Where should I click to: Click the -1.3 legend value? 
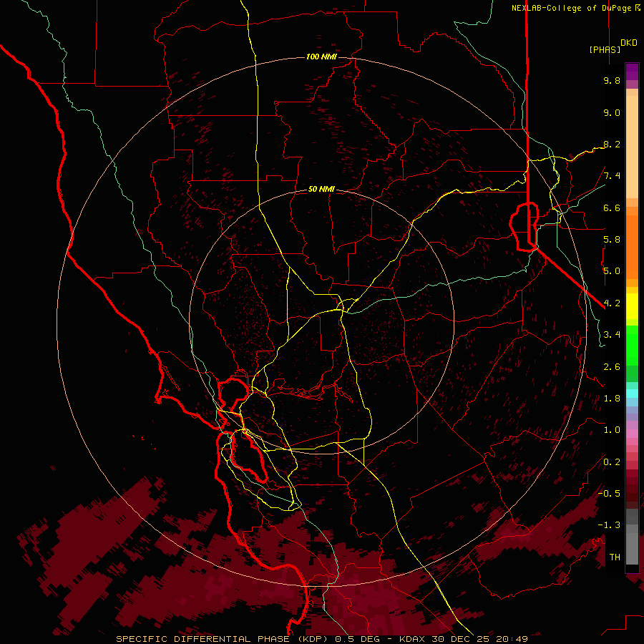tap(609, 525)
